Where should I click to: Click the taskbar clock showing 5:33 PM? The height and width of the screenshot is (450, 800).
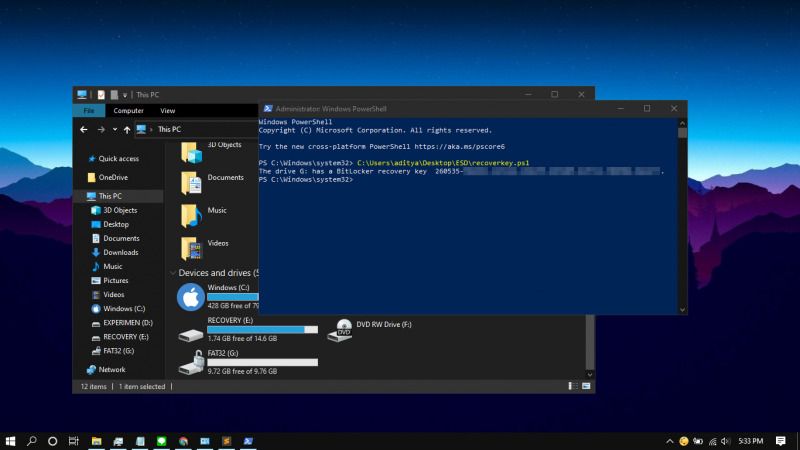751,441
